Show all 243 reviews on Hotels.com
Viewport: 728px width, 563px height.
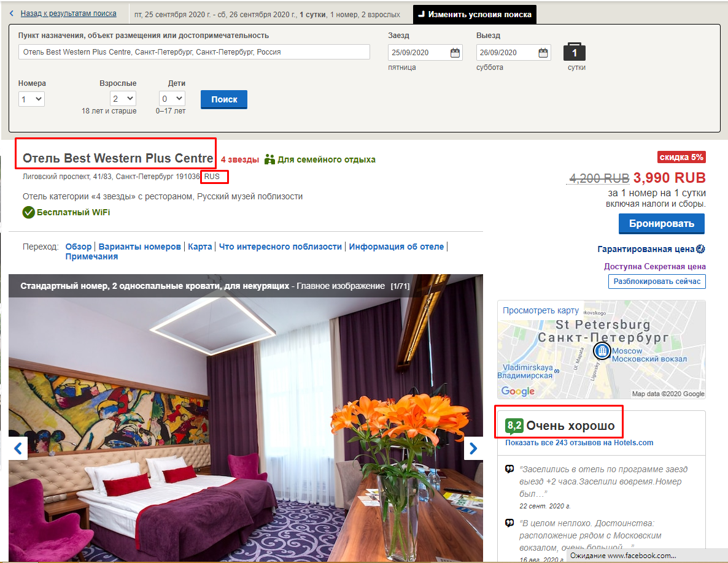pyautogui.click(x=579, y=442)
